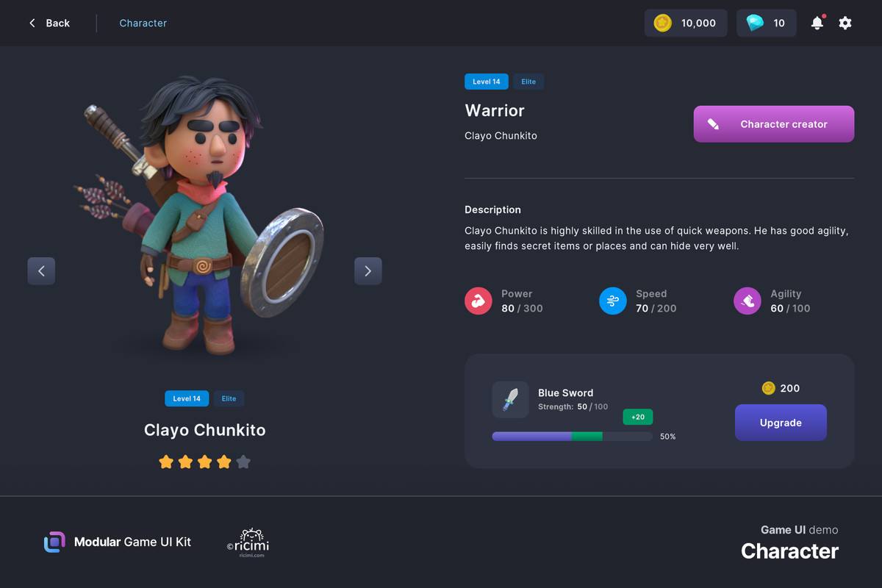Click the gold coin currency icon

tap(662, 23)
